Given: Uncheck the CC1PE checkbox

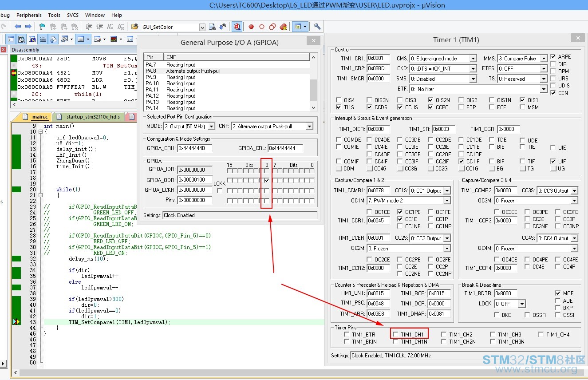Looking at the screenshot, I should pyautogui.click(x=400, y=212).
